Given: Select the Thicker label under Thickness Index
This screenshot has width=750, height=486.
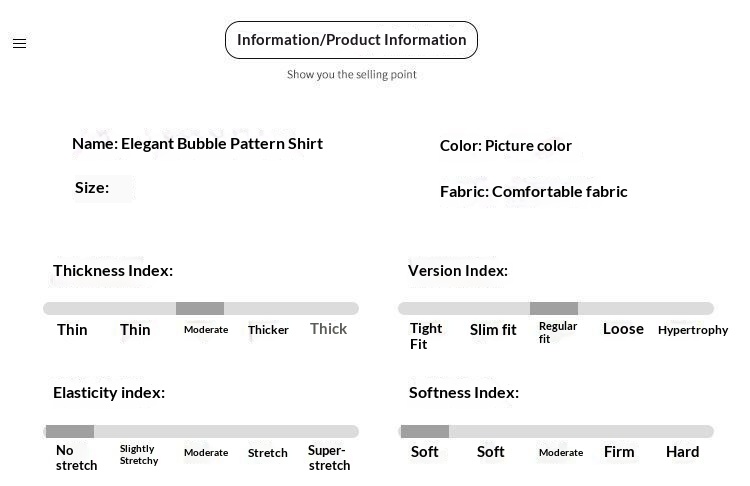Looking at the screenshot, I should point(268,330).
